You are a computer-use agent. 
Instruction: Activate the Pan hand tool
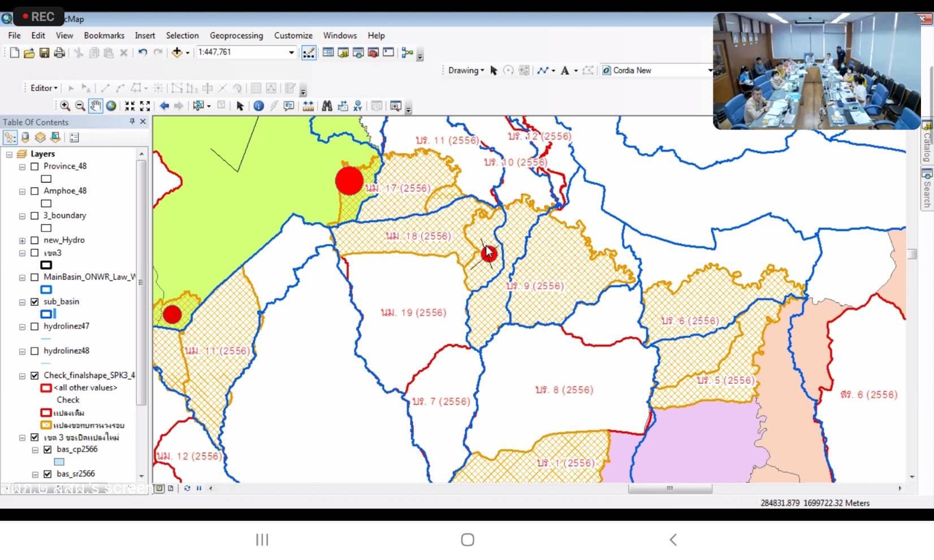(x=96, y=106)
